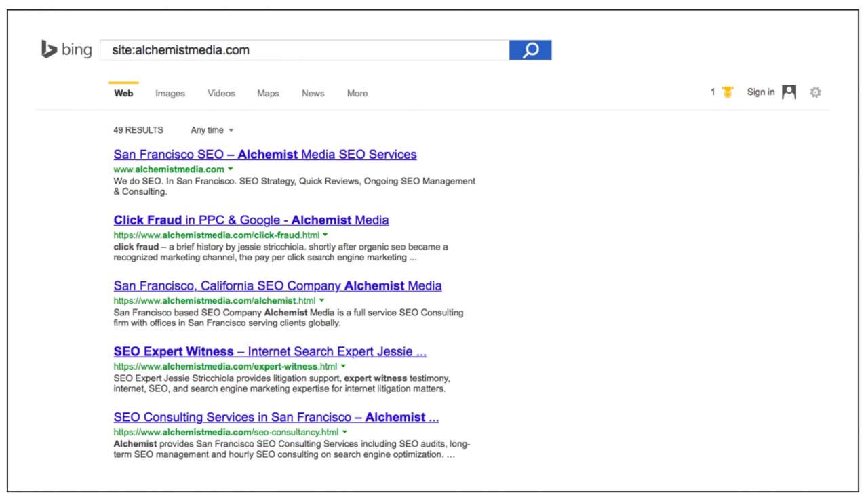The image size is (868, 499).
Task: Click the click-fraud.html green URL text
Action: click(x=216, y=235)
